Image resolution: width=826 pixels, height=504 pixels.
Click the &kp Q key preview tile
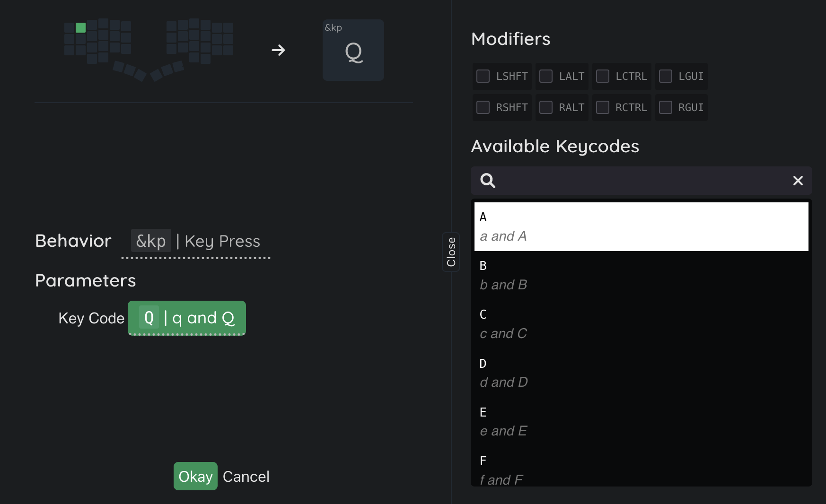tap(353, 50)
